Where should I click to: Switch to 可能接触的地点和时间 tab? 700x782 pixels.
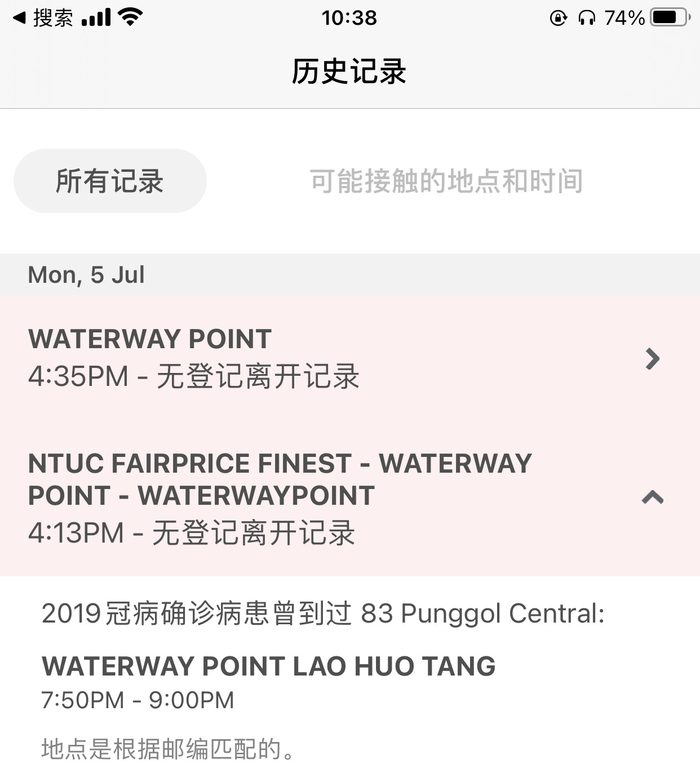coord(446,181)
